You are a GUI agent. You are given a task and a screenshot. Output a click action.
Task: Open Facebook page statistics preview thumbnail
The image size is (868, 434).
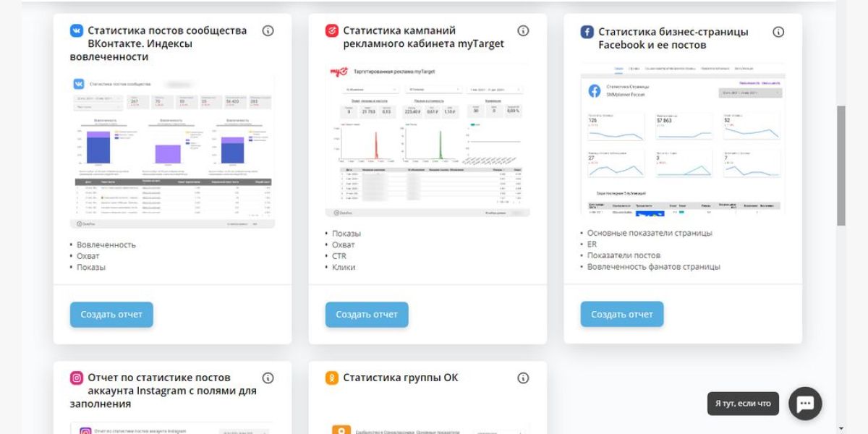click(x=683, y=139)
